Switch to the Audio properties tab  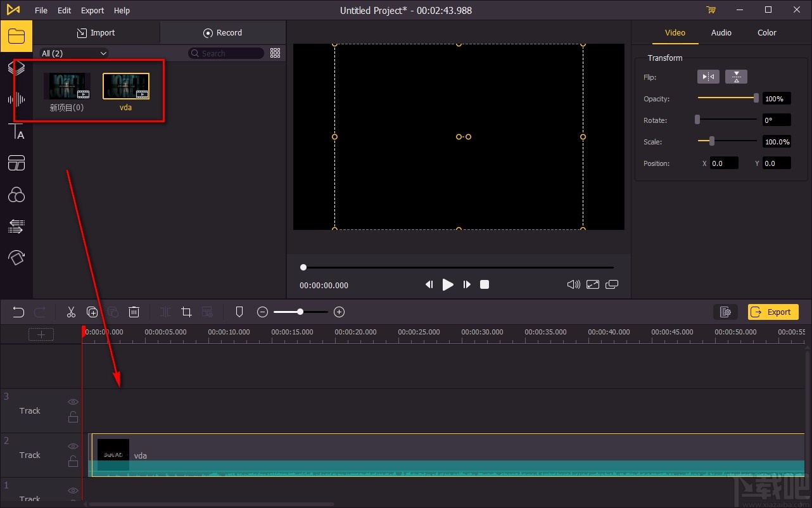point(721,32)
